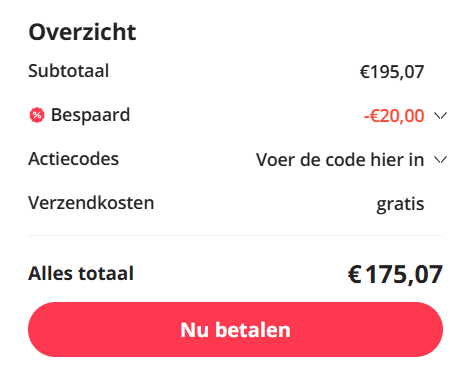Click the Verzendkosten label

pyautogui.click(x=91, y=203)
